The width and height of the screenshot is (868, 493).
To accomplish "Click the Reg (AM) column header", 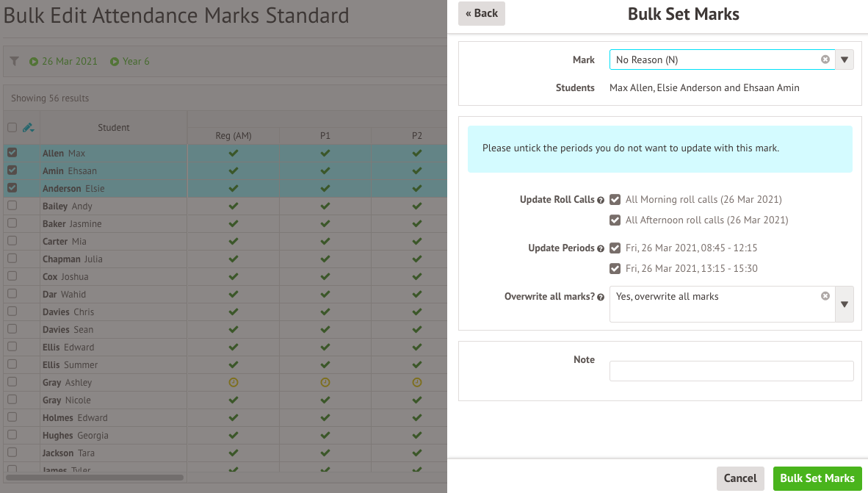I will tap(234, 136).
